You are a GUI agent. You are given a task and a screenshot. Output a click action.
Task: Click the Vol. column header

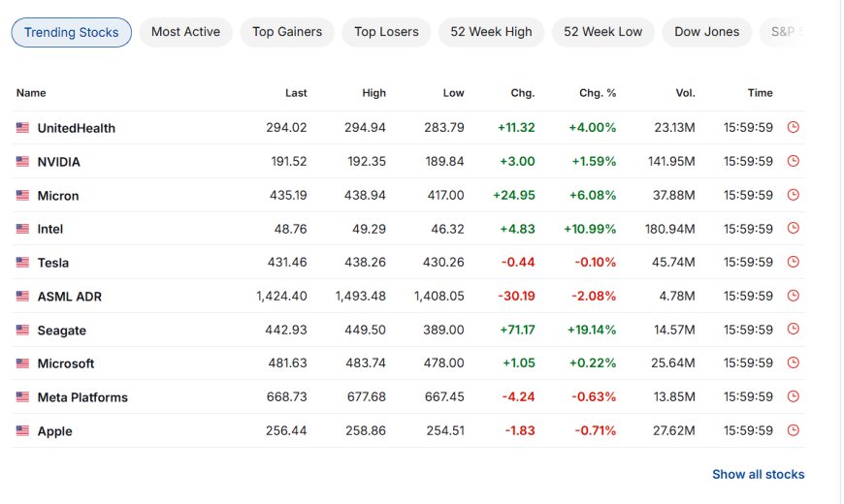(x=685, y=93)
